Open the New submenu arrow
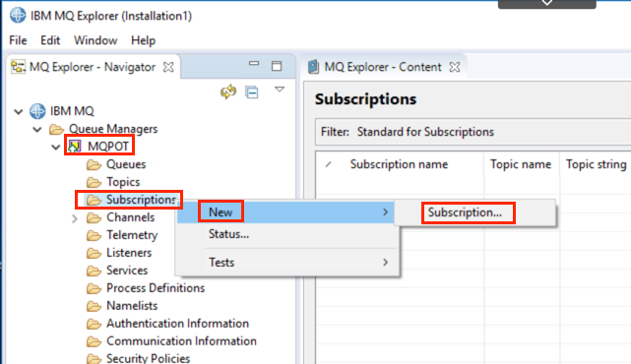This screenshot has height=364, width=631. pos(385,212)
